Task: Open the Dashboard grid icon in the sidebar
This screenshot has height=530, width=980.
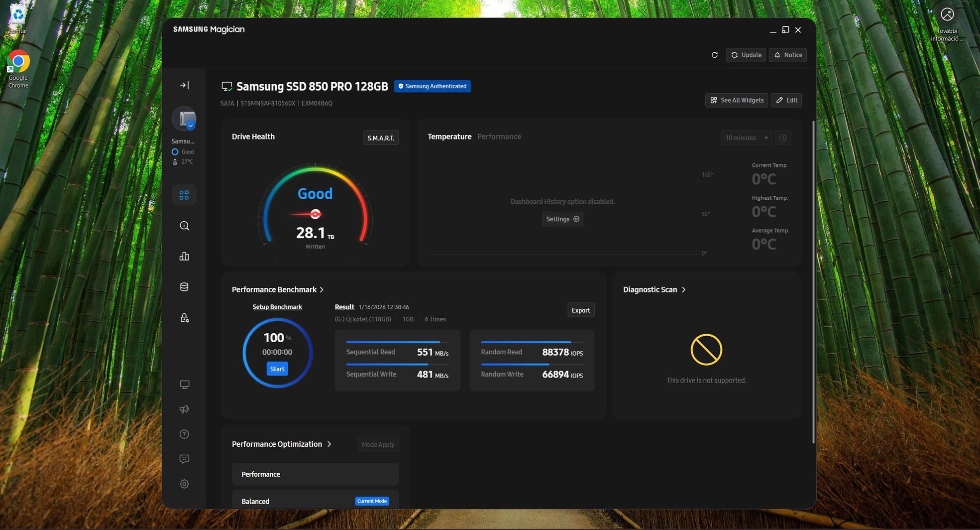Action: [184, 195]
